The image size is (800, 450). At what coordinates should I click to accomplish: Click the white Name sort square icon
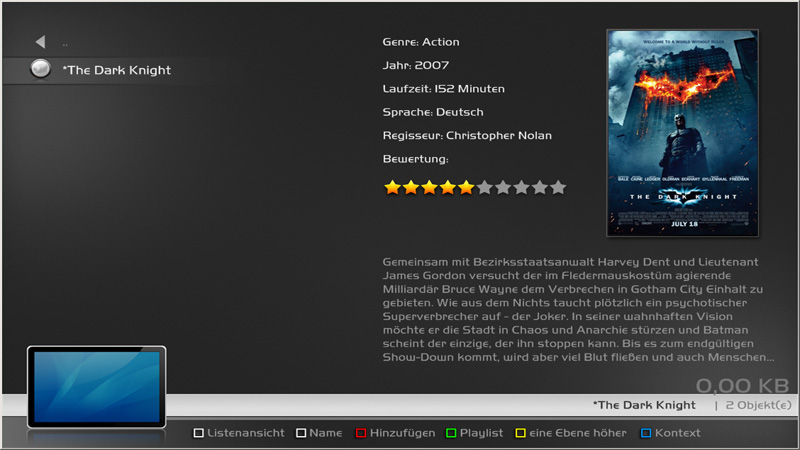tap(301, 433)
